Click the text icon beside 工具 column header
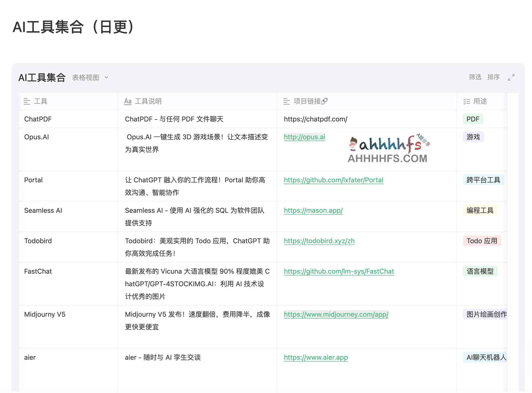 tap(27, 101)
